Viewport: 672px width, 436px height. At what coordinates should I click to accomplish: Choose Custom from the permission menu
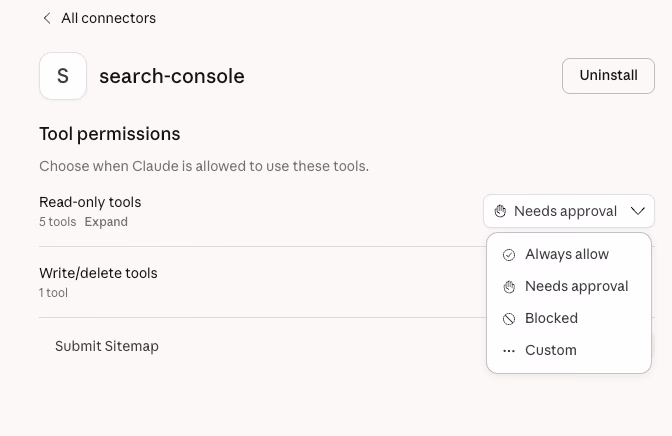coord(569,350)
